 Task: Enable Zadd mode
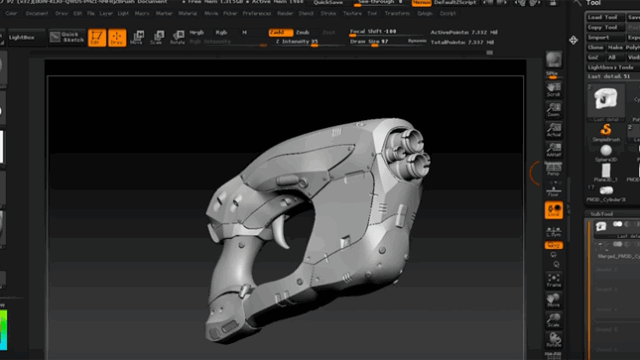pos(280,32)
